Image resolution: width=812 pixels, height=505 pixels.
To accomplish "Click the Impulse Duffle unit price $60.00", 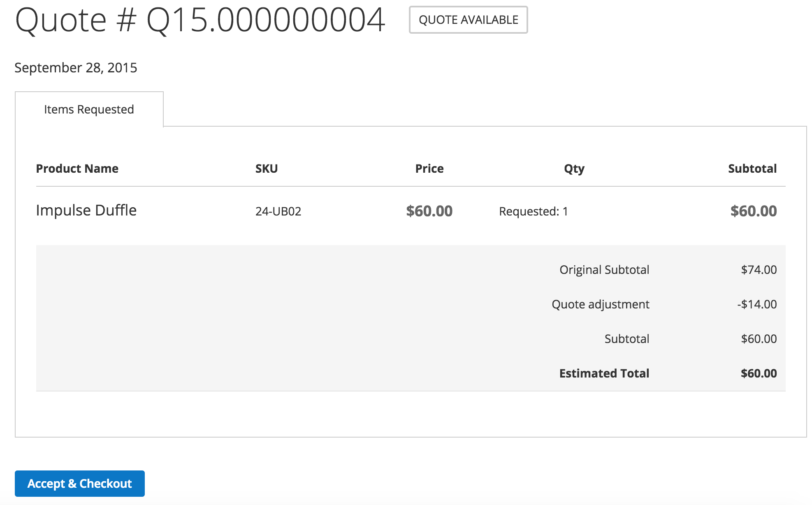I will 429,211.
